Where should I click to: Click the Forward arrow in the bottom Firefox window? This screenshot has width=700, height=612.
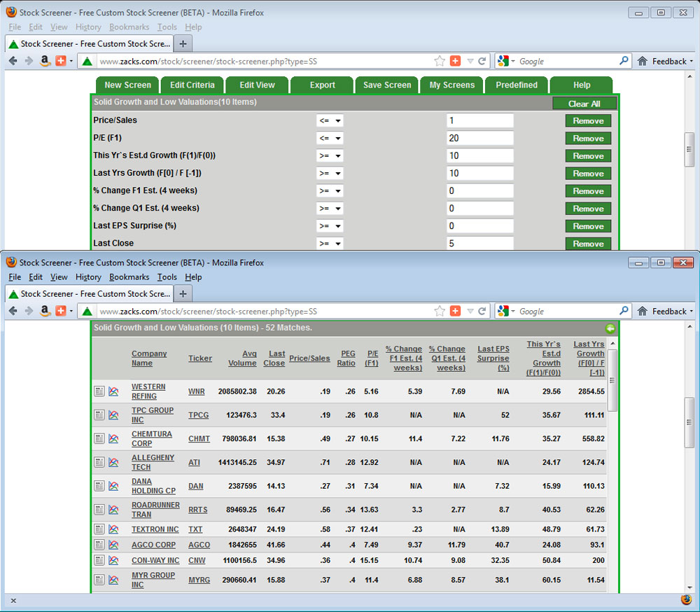29,312
